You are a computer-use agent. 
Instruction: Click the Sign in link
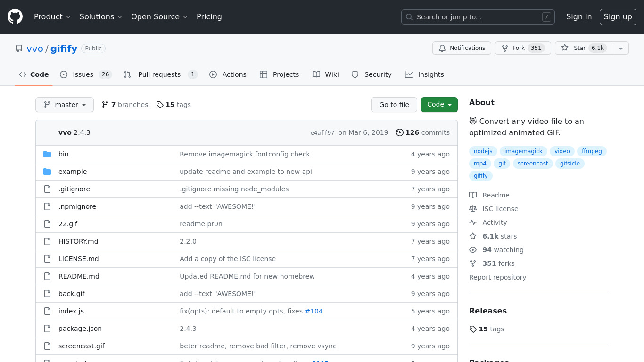click(x=579, y=16)
